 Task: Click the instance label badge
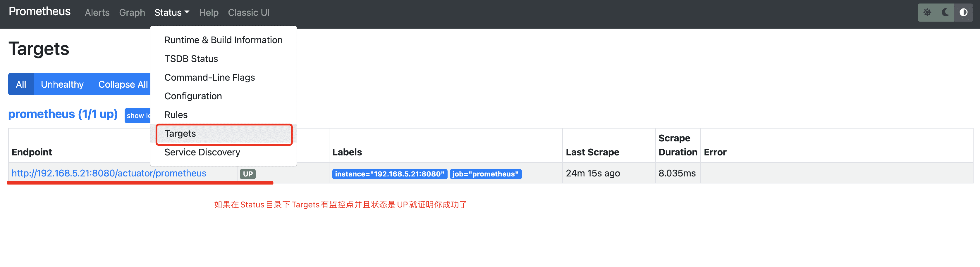[x=390, y=174]
